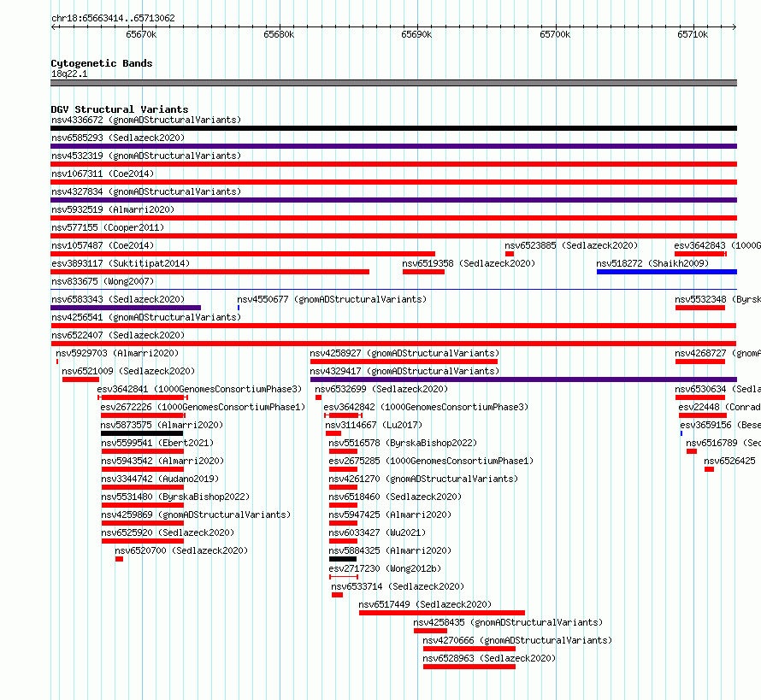Click nsv6033427 (Wu2021) label
The image size is (761, 700).
tap(377, 532)
